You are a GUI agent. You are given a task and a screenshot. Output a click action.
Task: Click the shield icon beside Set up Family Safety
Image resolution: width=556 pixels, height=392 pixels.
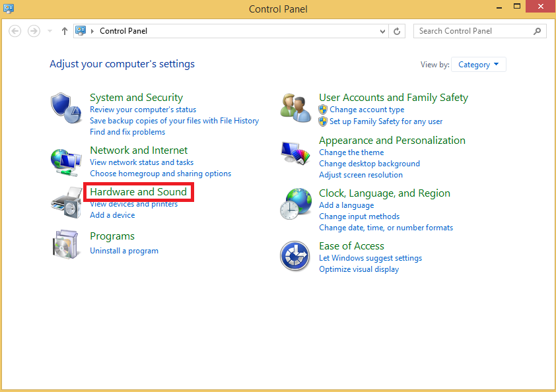tap(323, 121)
